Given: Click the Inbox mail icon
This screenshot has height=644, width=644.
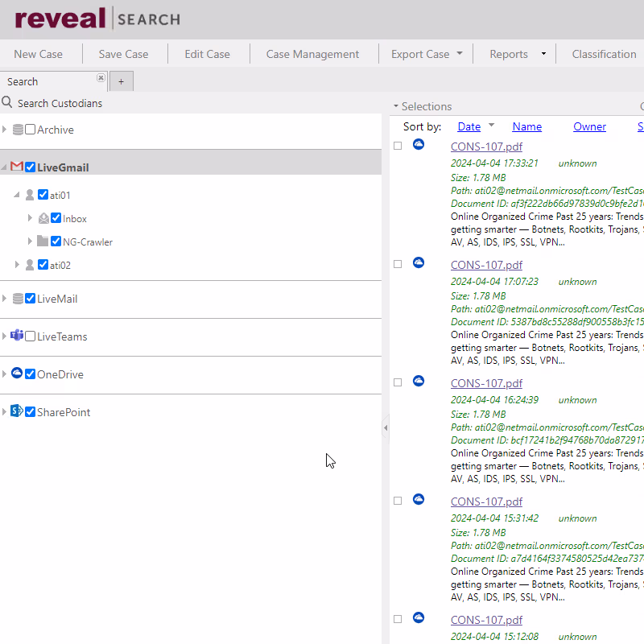Looking at the screenshot, I should point(43,218).
